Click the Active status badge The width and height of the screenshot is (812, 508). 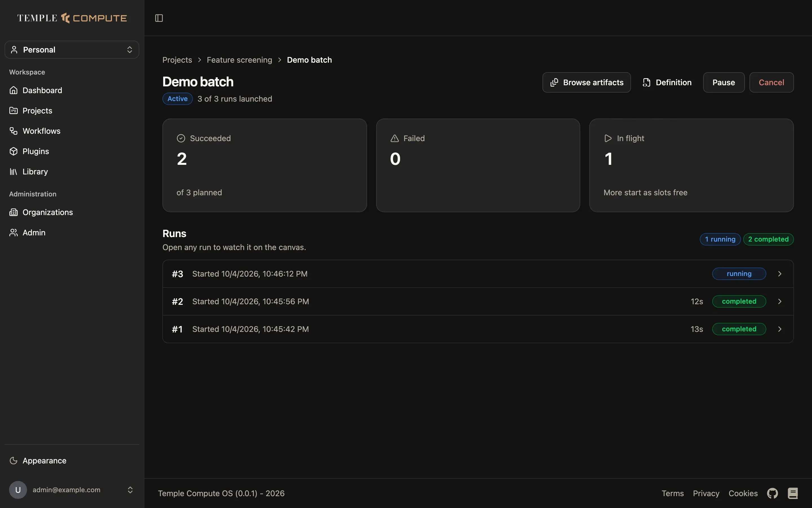178,99
